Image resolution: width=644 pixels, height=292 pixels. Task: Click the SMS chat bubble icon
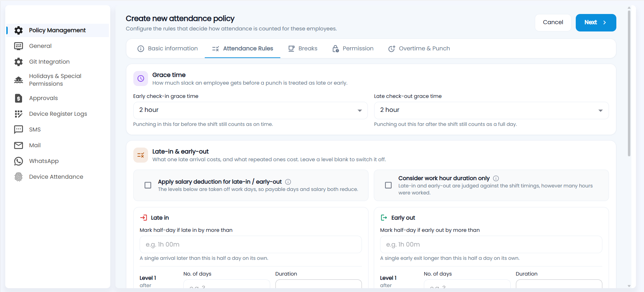point(19,130)
